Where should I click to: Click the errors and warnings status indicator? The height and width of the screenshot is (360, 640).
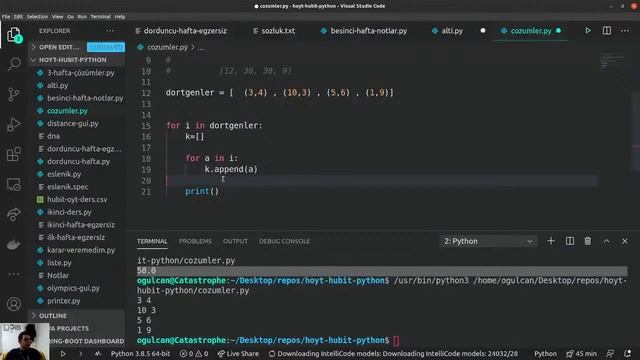point(194,353)
